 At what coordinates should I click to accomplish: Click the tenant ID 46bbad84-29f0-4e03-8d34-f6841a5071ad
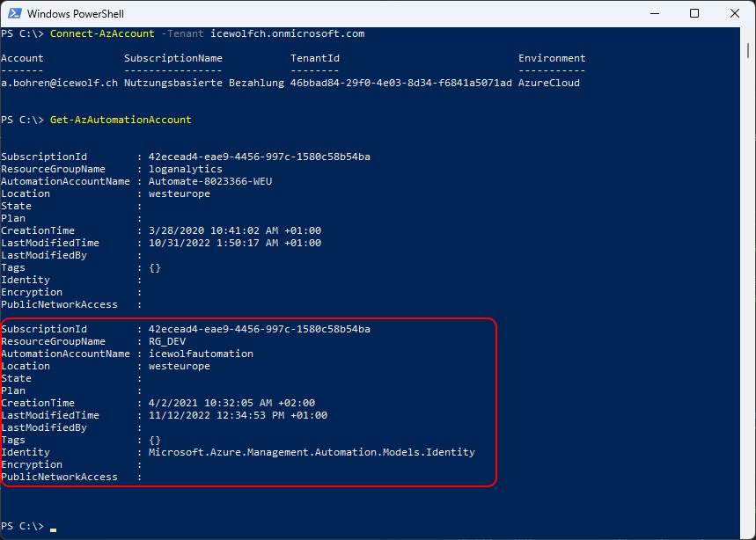tap(401, 83)
